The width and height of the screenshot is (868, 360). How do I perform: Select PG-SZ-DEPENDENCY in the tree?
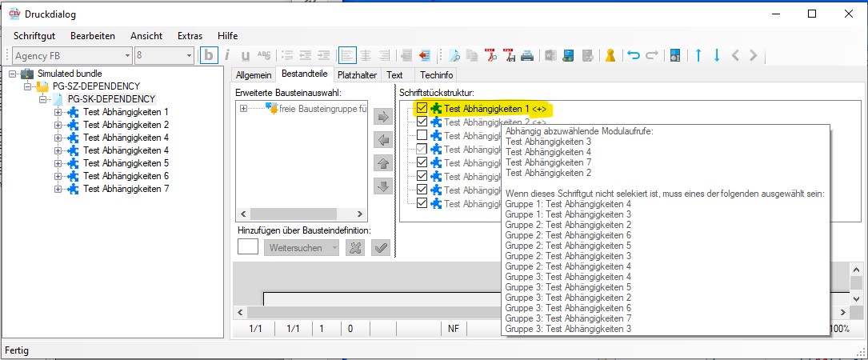pos(96,86)
